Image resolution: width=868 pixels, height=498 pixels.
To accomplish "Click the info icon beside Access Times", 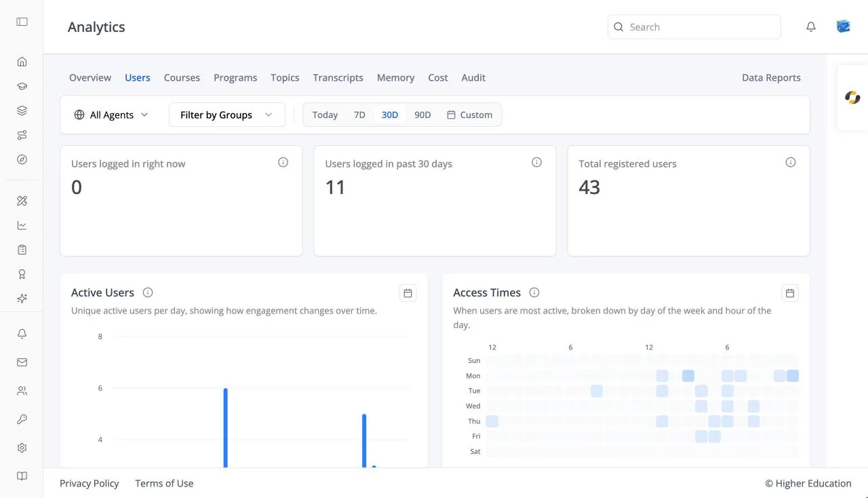I will [534, 292].
